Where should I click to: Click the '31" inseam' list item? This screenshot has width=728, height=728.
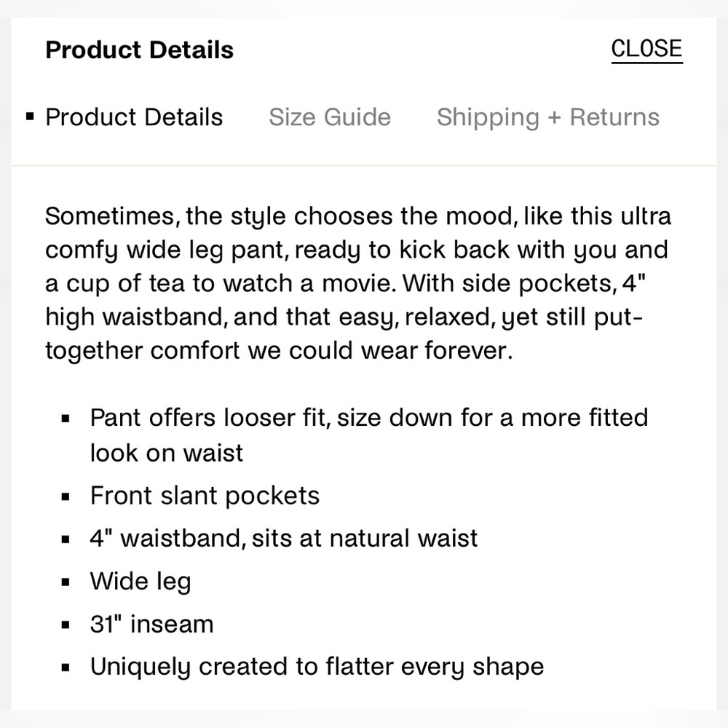pyautogui.click(x=152, y=624)
